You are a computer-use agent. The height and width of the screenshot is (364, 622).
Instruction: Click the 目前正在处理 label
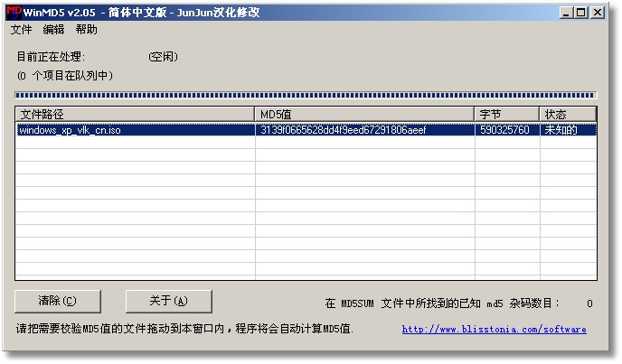[x=51, y=57]
